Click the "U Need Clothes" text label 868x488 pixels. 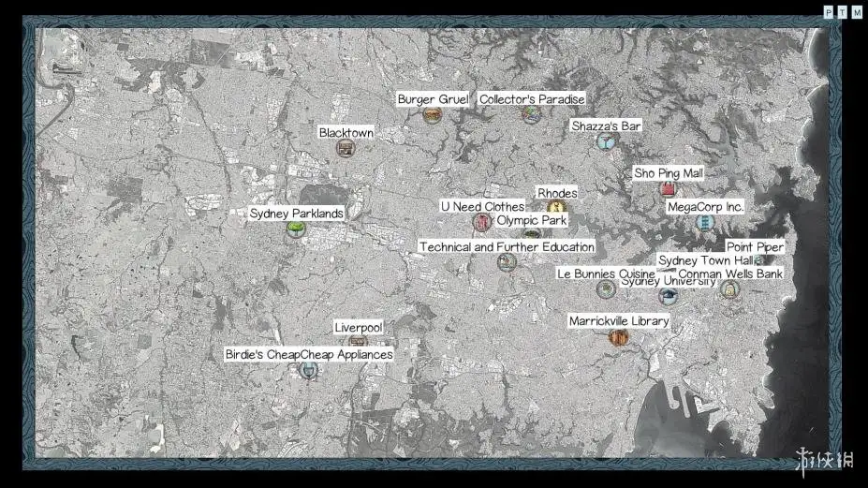click(x=482, y=207)
